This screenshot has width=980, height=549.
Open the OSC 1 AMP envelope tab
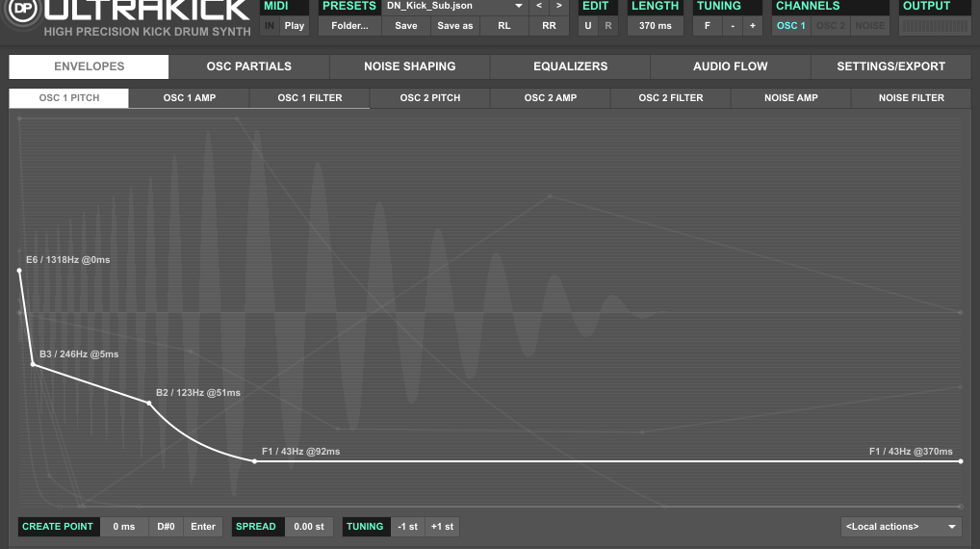(190, 98)
